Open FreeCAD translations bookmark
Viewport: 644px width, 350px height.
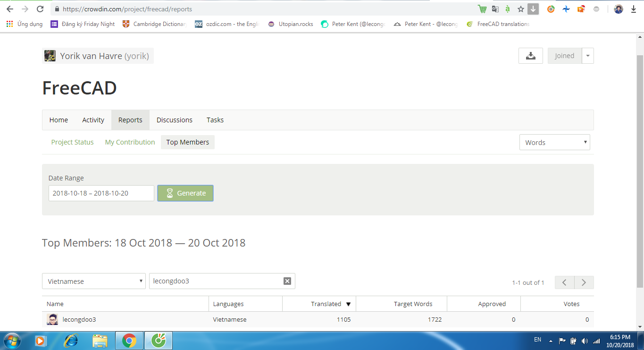pyautogui.click(x=498, y=24)
